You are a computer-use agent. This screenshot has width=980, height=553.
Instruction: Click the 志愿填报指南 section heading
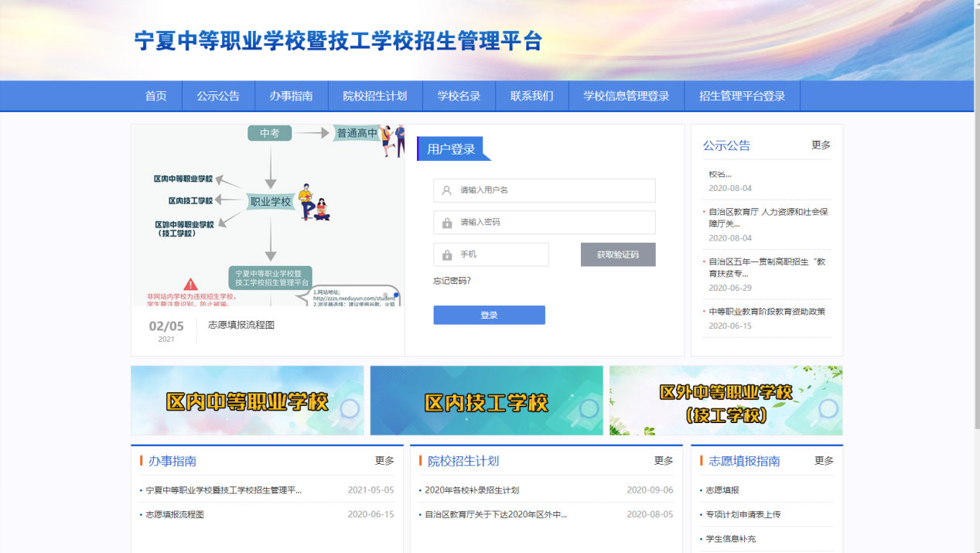click(744, 461)
